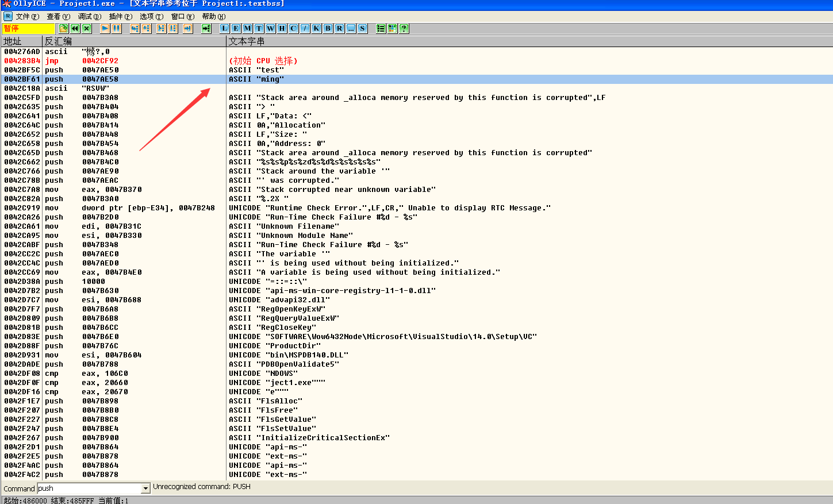Open the Memory map with M button

click(x=247, y=28)
